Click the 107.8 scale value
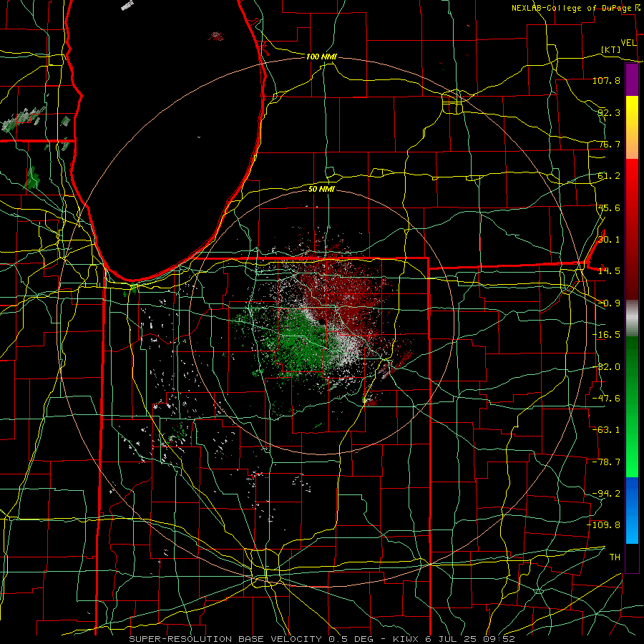The image size is (644, 644). 606,80
